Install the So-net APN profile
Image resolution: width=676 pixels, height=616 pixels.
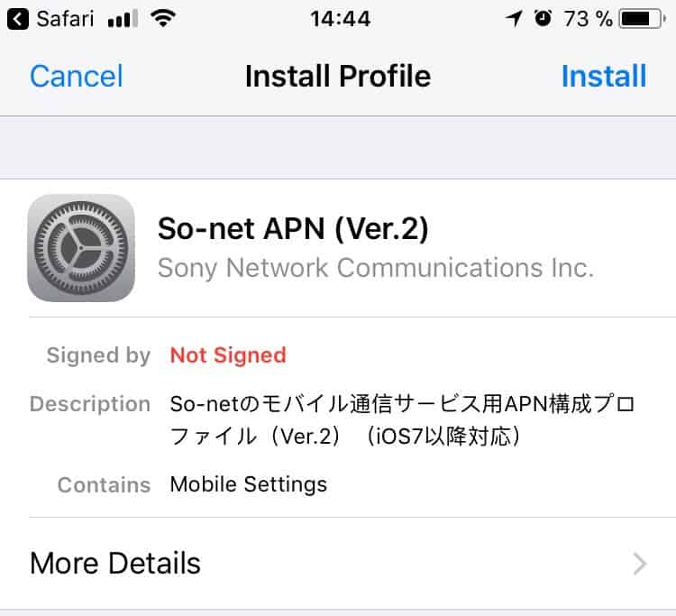click(x=604, y=77)
